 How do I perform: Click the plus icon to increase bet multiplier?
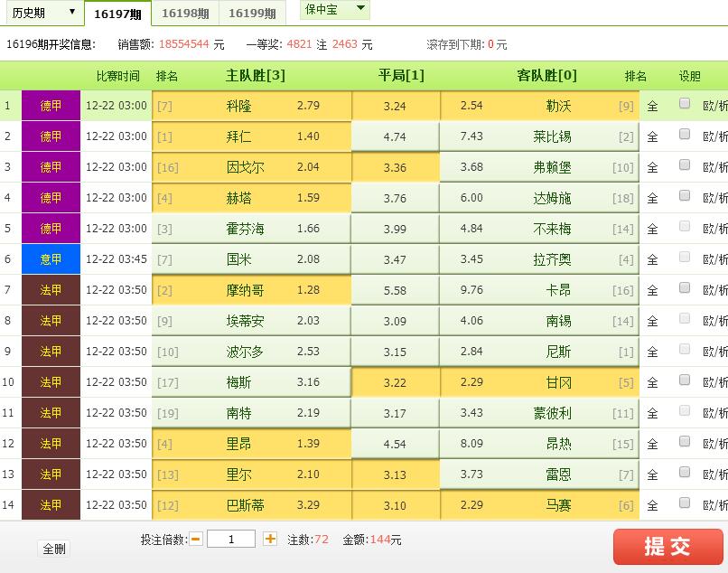coord(268,539)
